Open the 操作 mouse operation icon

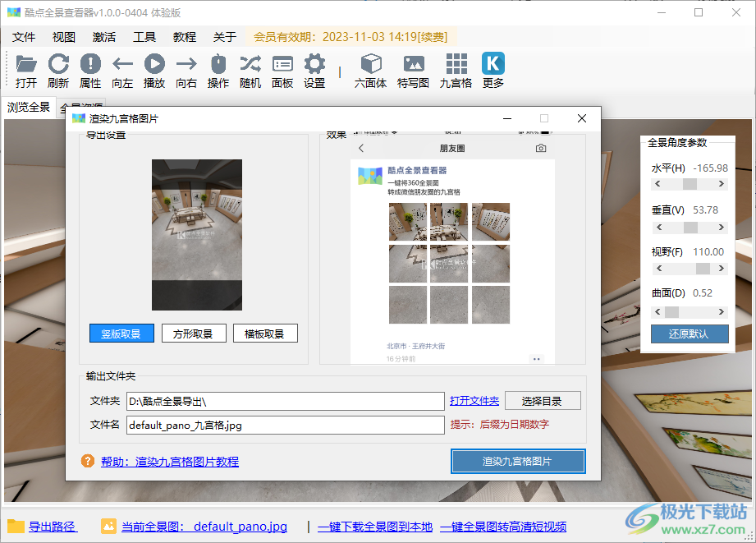coord(218,64)
